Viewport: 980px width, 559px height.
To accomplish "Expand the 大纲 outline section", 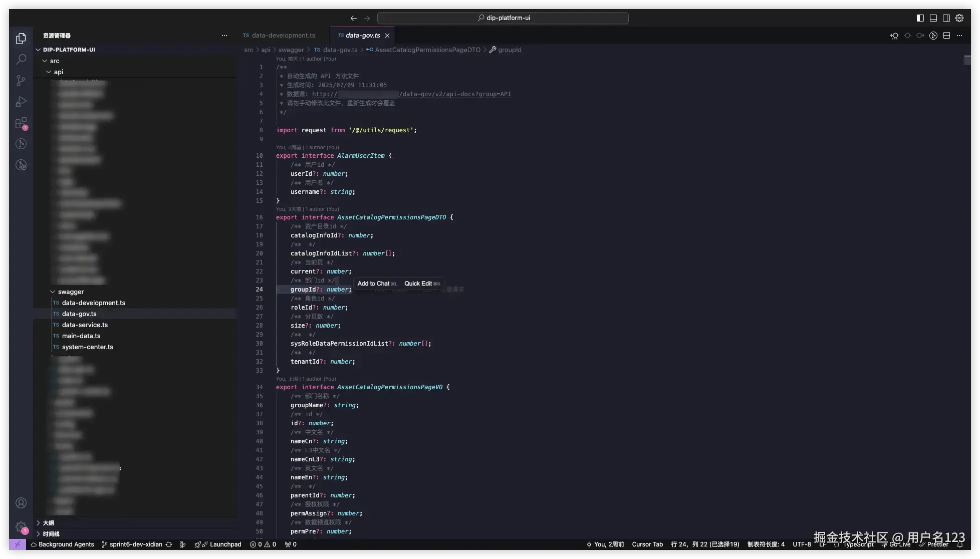I will tap(49, 523).
